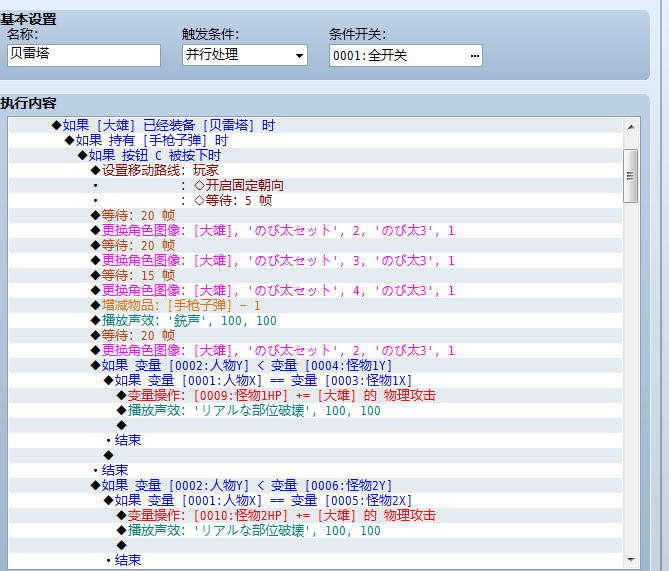Open the 触发条件 dropdown showing 并行处理
Image resolution: width=669 pixels, height=571 pixels.
244,55
